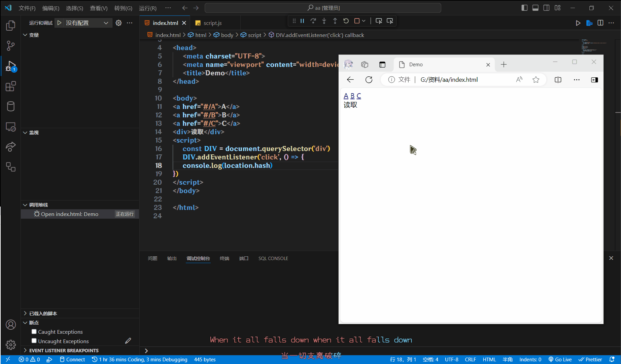The width and height of the screenshot is (621, 364).
Task: Close the index.html editor tab
Action: pyautogui.click(x=184, y=23)
